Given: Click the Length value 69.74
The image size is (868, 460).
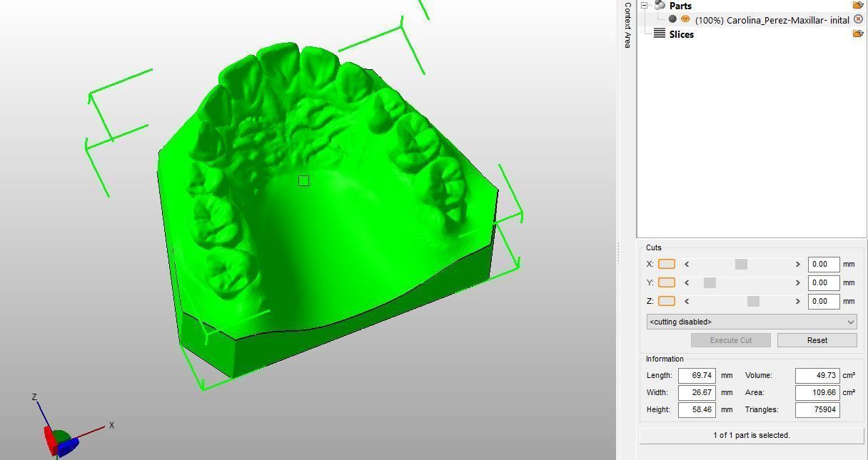Looking at the screenshot, I should click(697, 375).
